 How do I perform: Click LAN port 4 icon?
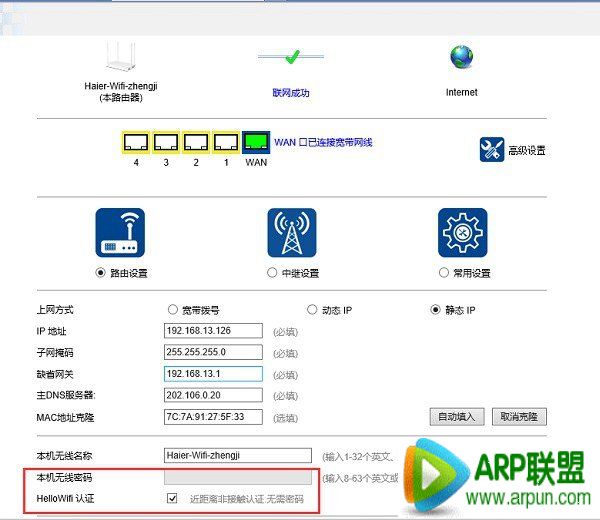coord(135,142)
